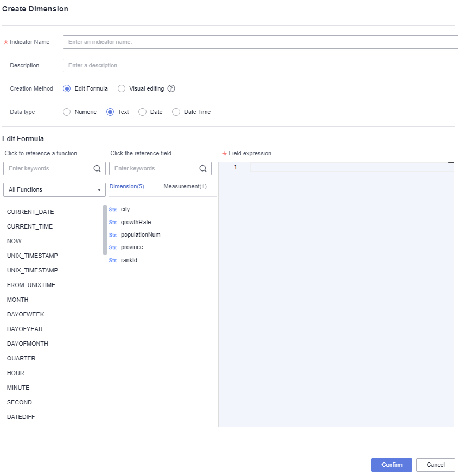Image resolution: width=458 pixels, height=476 pixels.
Task: Click the Str. type icon beside growthRate
Action: pyautogui.click(x=113, y=223)
